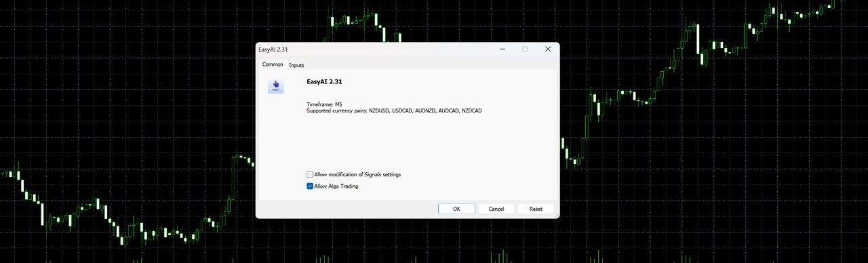
Task: Reset the expert advisor settings
Action: (536, 209)
